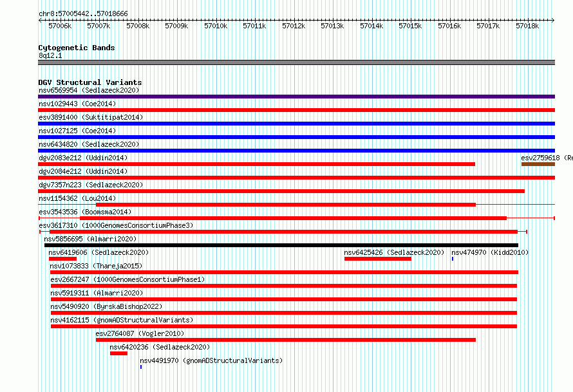Click the red nsv5490920 variant bar
The height and width of the screenshot is (392, 573).
point(284,313)
